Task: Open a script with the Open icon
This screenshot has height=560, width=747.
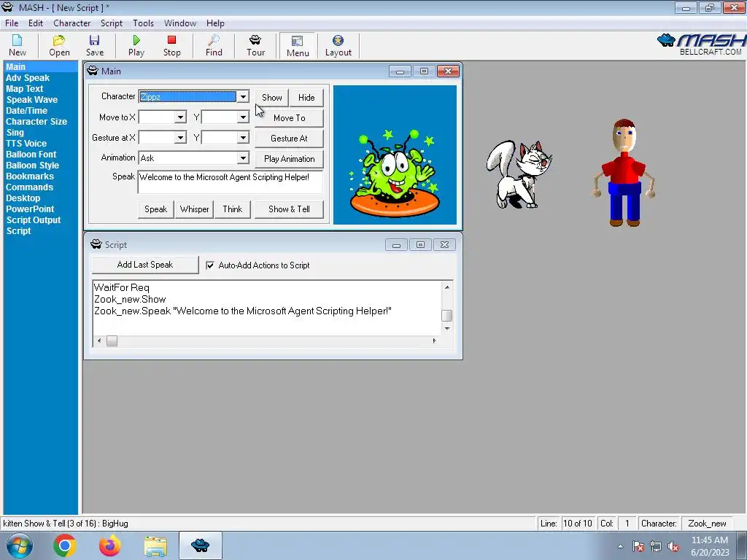Action: click(x=59, y=46)
